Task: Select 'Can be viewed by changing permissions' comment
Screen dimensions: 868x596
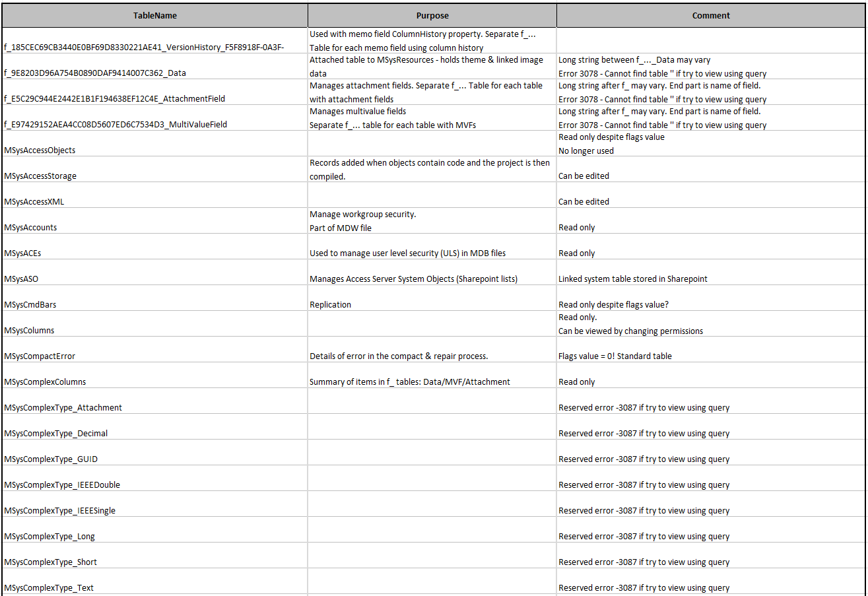Action: 711,324
